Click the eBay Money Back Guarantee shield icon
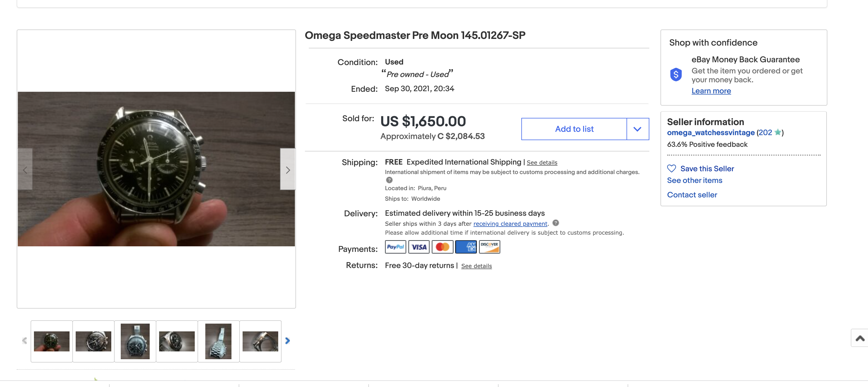Screen dimensions: 868x387 click(676, 75)
